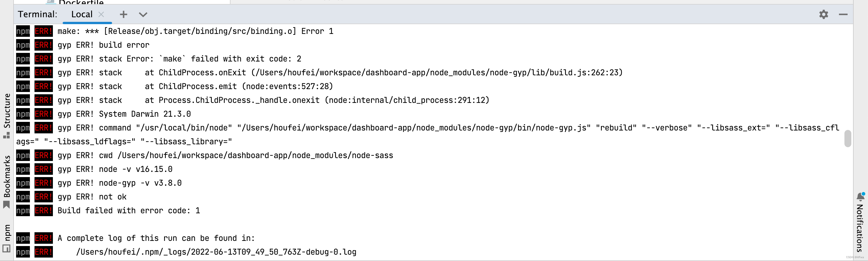This screenshot has height=261, width=868.
Task: Select the Local terminal tab
Action: pyautogui.click(x=82, y=14)
